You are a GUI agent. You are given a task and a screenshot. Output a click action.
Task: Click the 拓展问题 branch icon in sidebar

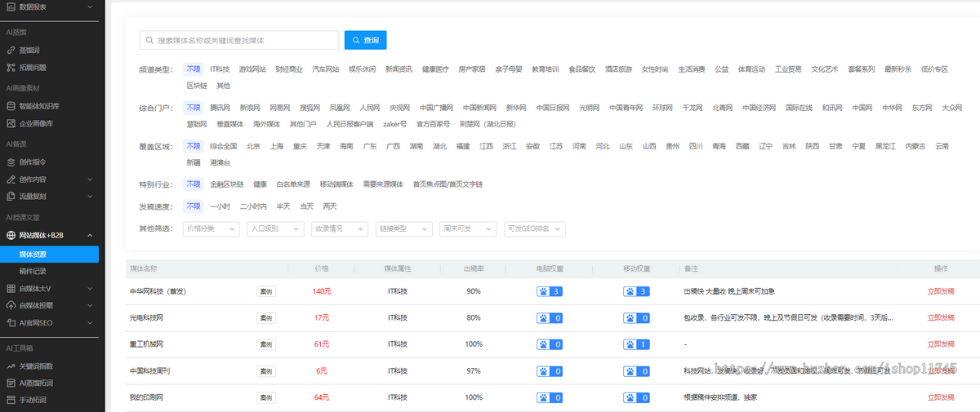[11, 67]
